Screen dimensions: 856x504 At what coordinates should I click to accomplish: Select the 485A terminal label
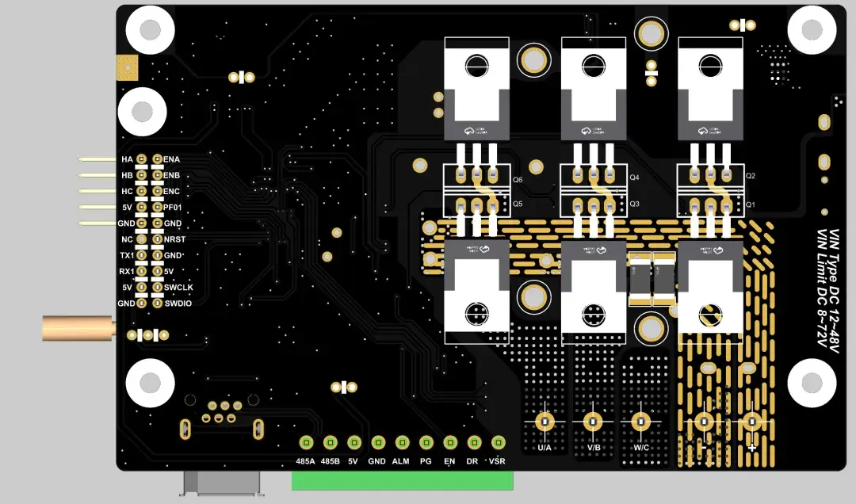click(306, 461)
